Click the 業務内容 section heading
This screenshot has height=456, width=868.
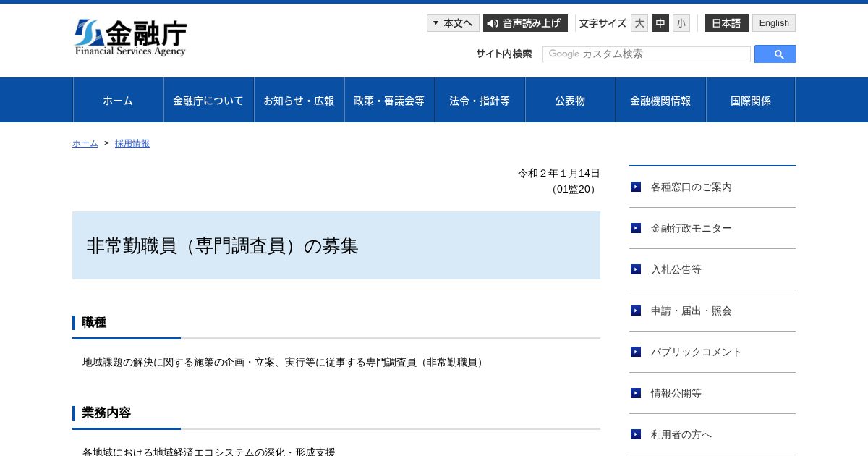[x=106, y=413]
